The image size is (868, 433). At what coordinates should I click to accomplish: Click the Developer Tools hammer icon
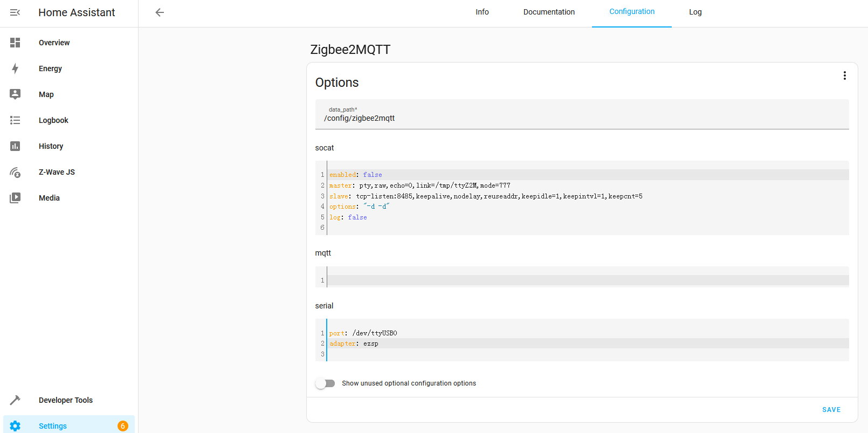(15, 400)
